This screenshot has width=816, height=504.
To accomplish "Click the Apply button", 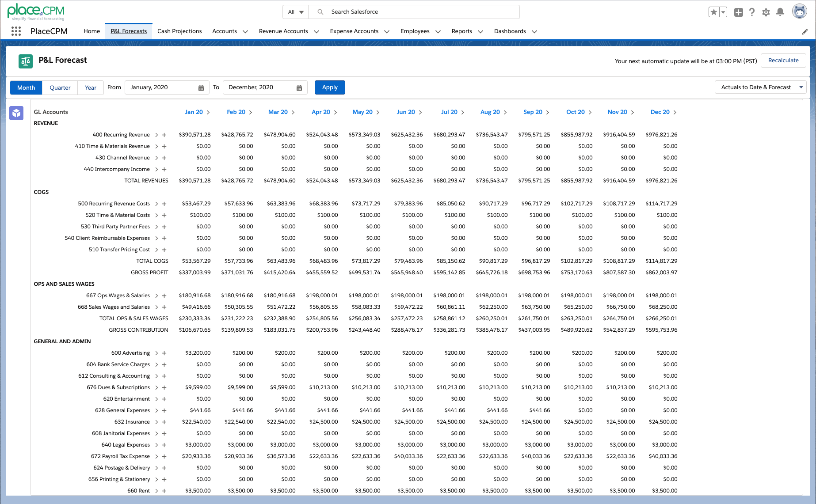I will tap(330, 87).
